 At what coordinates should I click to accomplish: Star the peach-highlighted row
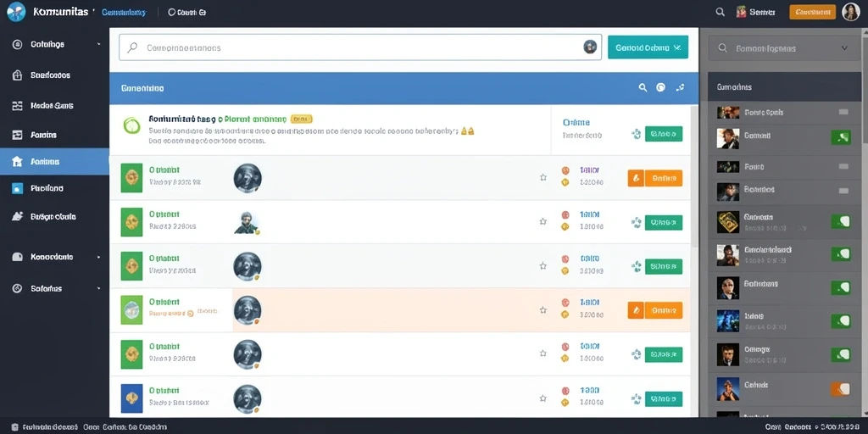point(543,310)
